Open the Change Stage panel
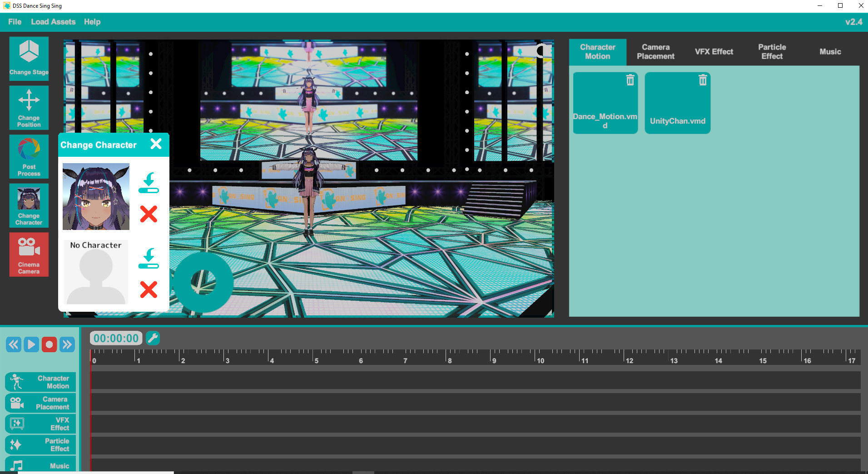Image resolution: width=868 pixels, height=474 pixels. click(29, 58)
